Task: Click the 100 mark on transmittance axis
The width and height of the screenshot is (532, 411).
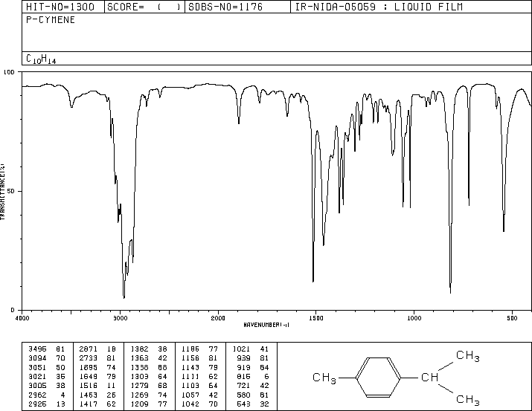Action: click(x=9, y=72)
